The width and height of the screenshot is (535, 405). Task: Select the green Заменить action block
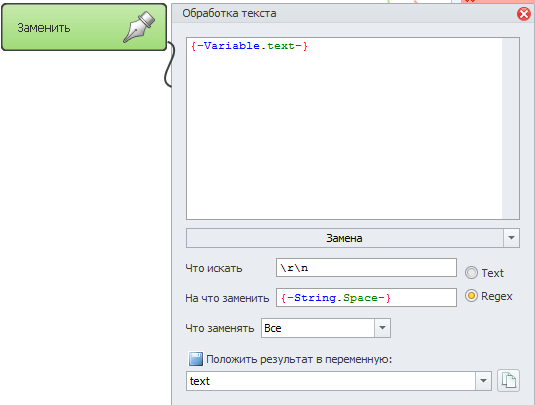[84, 27]
